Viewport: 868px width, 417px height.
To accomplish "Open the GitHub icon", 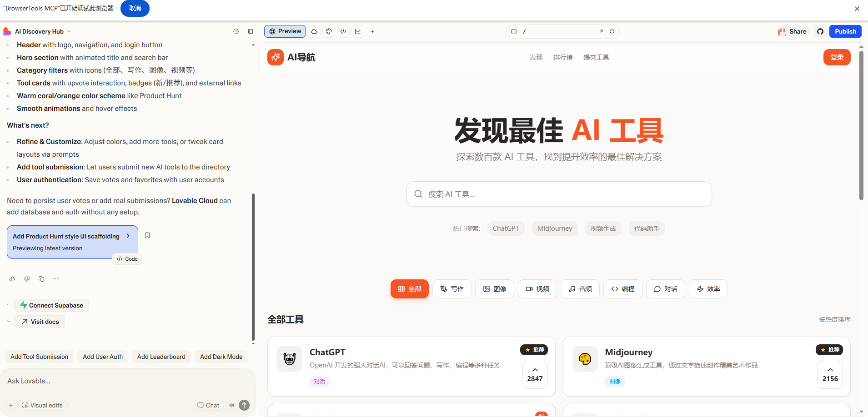I will (x=820, y=31).
